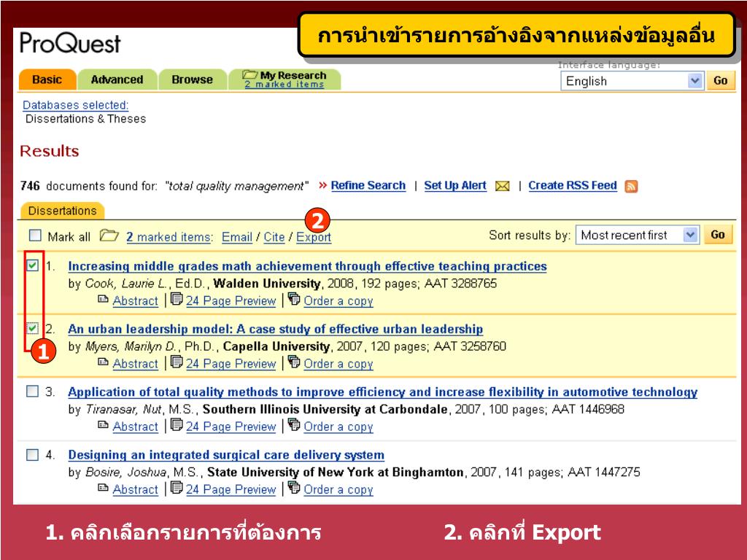Open title Application of total quality methods
Screen dimensions: 747x560
pyautogui.click(x=382, y=392)
